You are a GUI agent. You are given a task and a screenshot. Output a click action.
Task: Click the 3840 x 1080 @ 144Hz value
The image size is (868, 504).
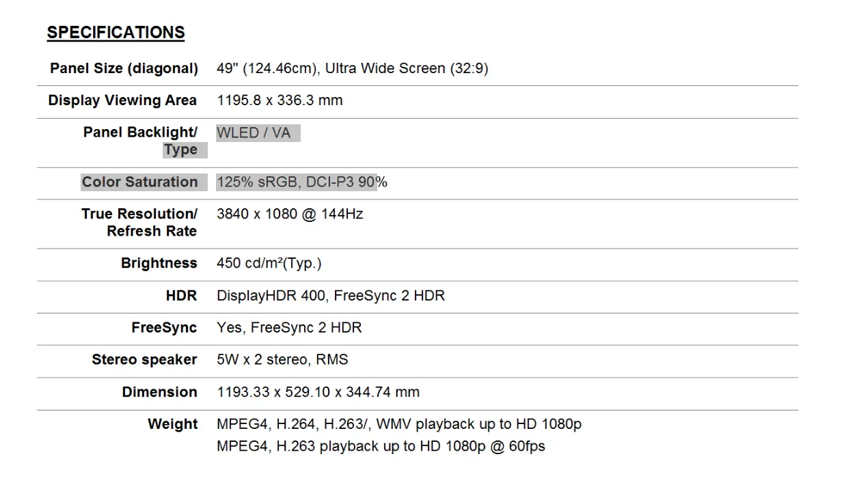(290, 214)
